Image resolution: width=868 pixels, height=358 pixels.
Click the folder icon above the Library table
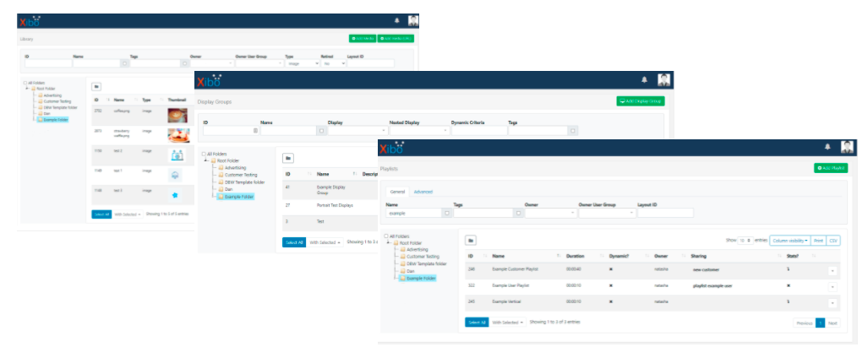click(96, 86)
